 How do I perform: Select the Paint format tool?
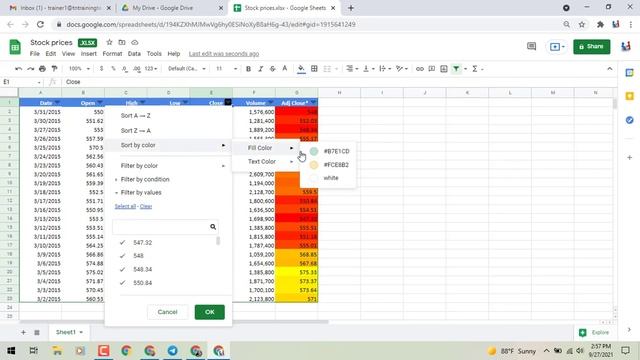(54, 69)
